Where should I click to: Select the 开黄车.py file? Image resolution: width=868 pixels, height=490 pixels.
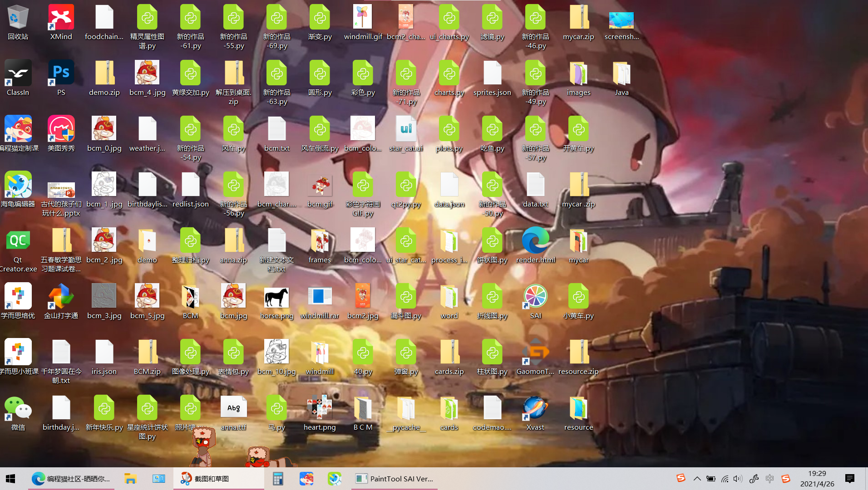pos(579,133)
